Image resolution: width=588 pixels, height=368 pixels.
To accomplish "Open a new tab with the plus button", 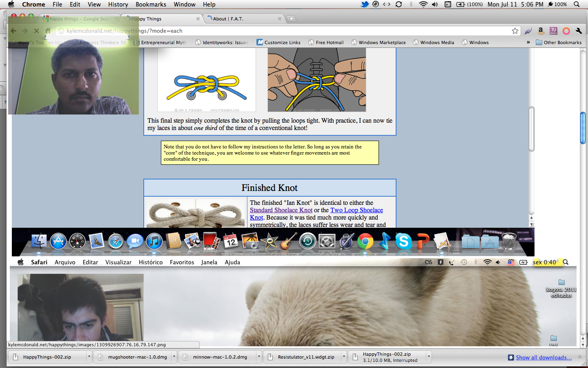I will [x=291, y=19].
